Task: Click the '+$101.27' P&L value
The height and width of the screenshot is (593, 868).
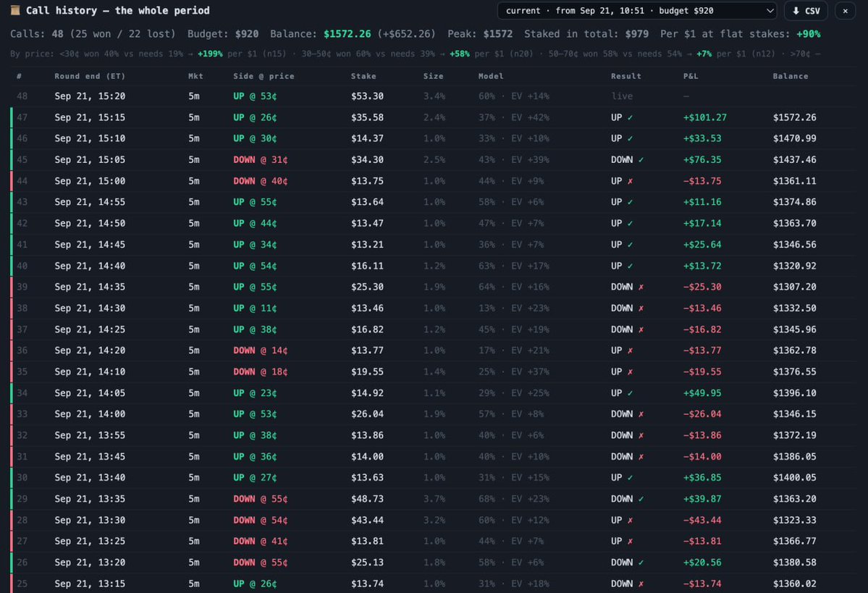Action: (704, 117)
